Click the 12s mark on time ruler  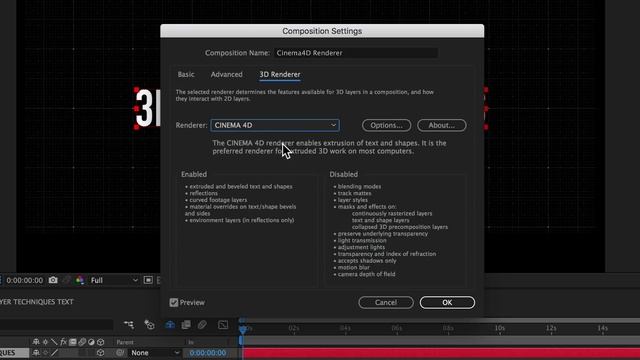pos(551,328)
